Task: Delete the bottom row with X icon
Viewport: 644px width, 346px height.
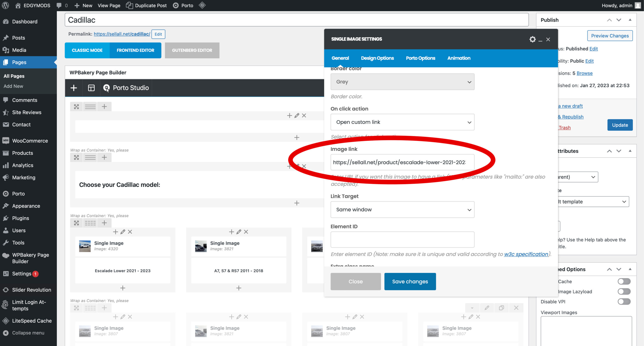Action: [516, 308]
